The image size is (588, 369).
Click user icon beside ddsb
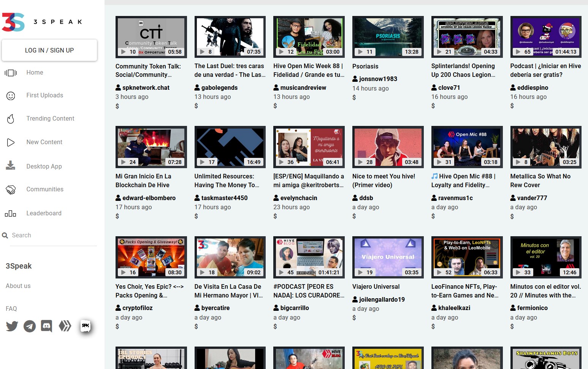[x=355, y=198]
